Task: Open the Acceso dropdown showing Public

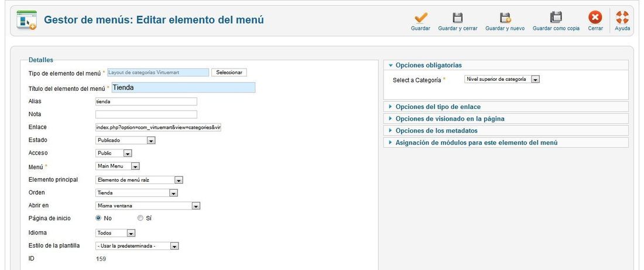Action: click(114, 153)
